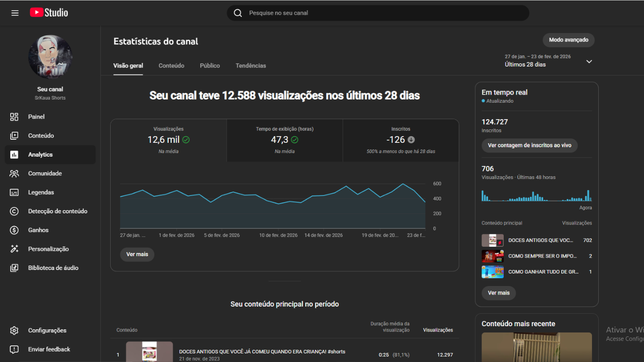The height and width of the screenshot is (362, 644).
Task: Click the Conteúdo sidebar icon
Action: pyautogui.click(x=14, y=136)
